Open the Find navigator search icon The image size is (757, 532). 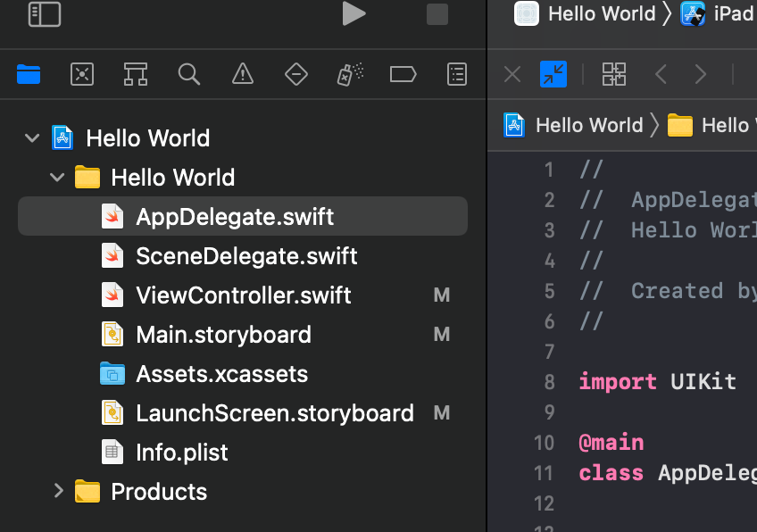189,74
